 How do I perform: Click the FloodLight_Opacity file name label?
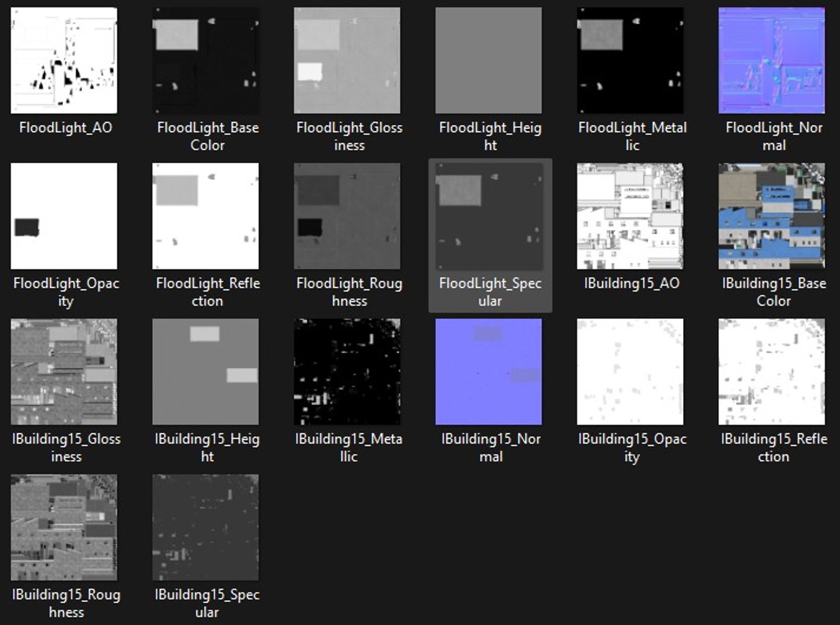(66, 292)
